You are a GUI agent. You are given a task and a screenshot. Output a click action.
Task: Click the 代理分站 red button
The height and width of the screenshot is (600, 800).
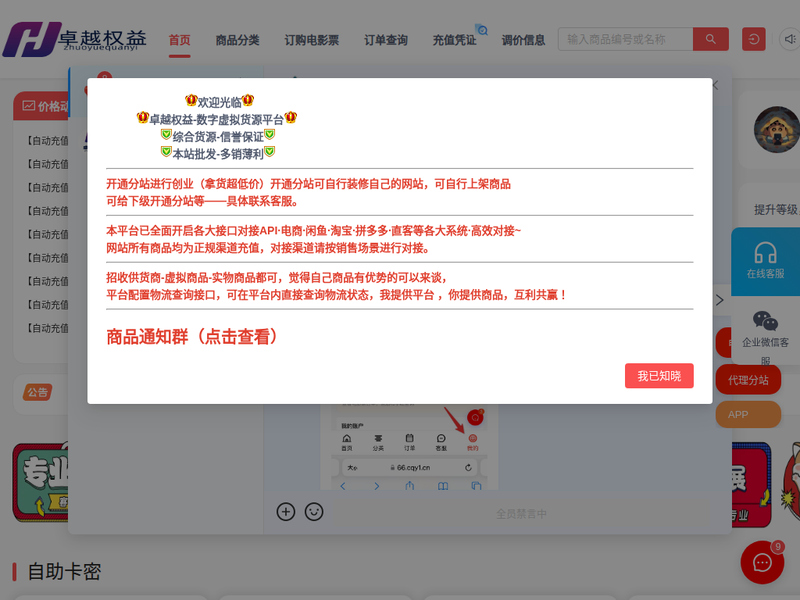pyautogui.click(x=748, y=380)
